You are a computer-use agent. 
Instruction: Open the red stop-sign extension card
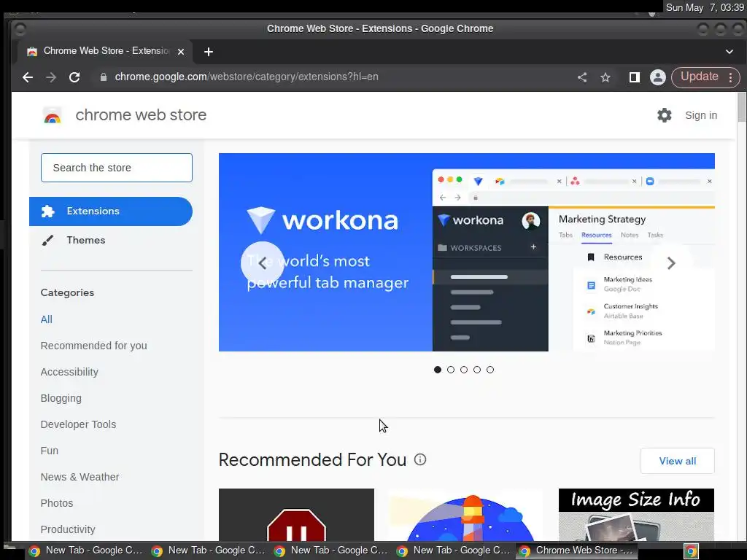tap(296, 514)
